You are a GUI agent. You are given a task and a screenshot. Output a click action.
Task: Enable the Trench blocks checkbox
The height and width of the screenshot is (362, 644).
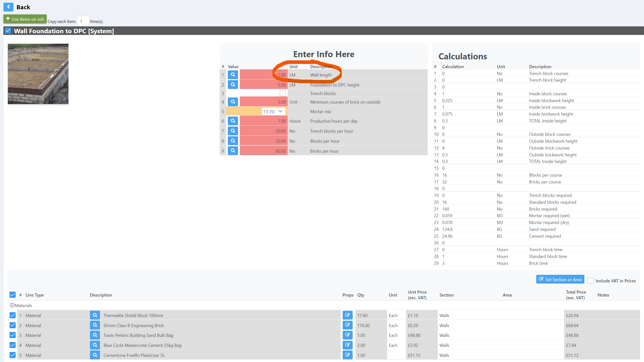point(283,93)
